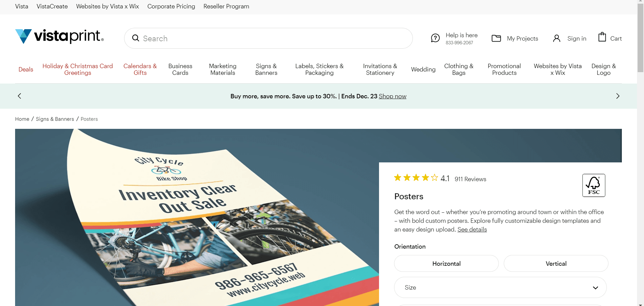Click the My Projects text link

[522, 39]
